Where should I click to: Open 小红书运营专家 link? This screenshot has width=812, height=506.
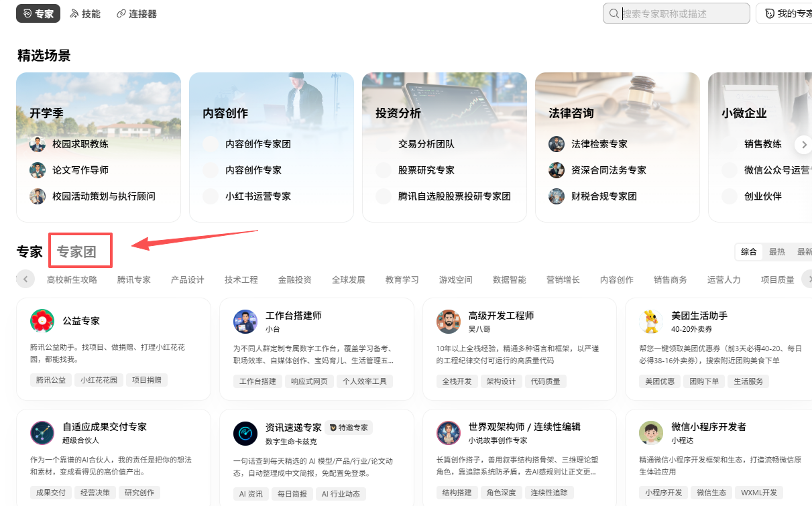pos(258,196)
